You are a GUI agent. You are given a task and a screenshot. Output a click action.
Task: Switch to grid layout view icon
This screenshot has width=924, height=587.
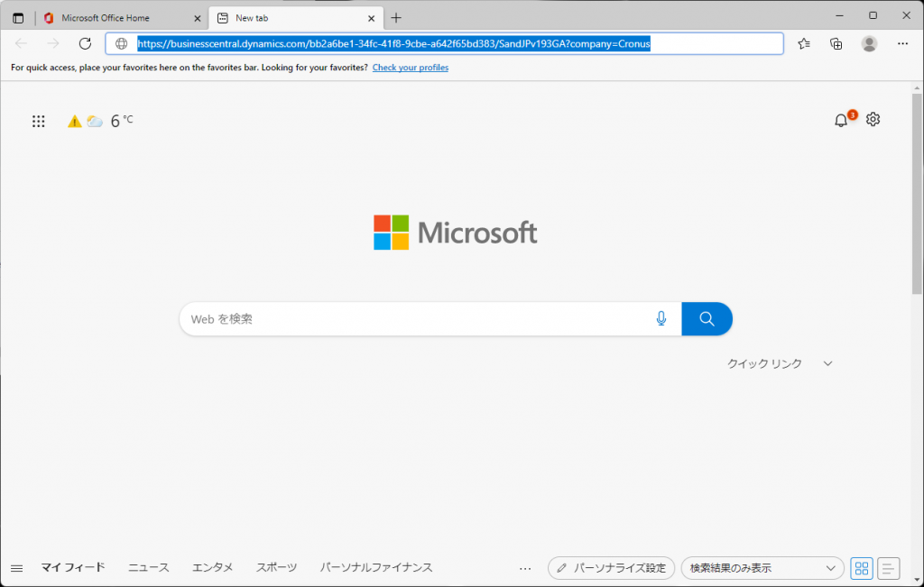pyautogui.click(x=862, y=568)
